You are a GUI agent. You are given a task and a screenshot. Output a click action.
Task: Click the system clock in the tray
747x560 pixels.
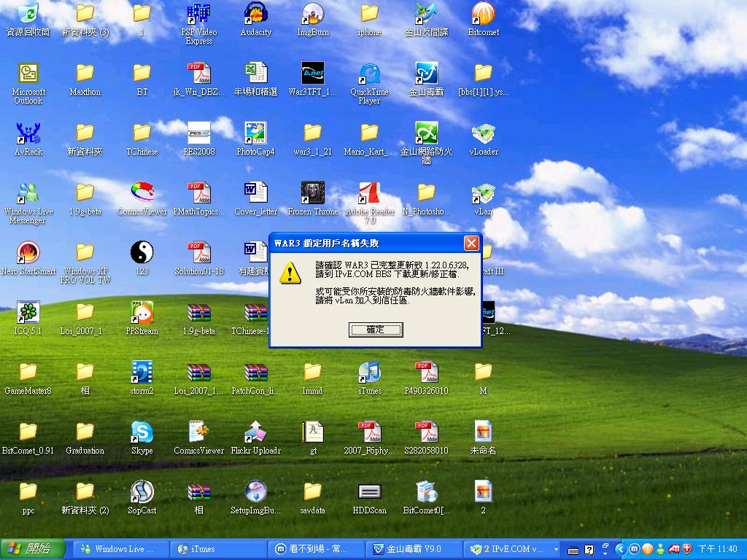pos(718,549)
